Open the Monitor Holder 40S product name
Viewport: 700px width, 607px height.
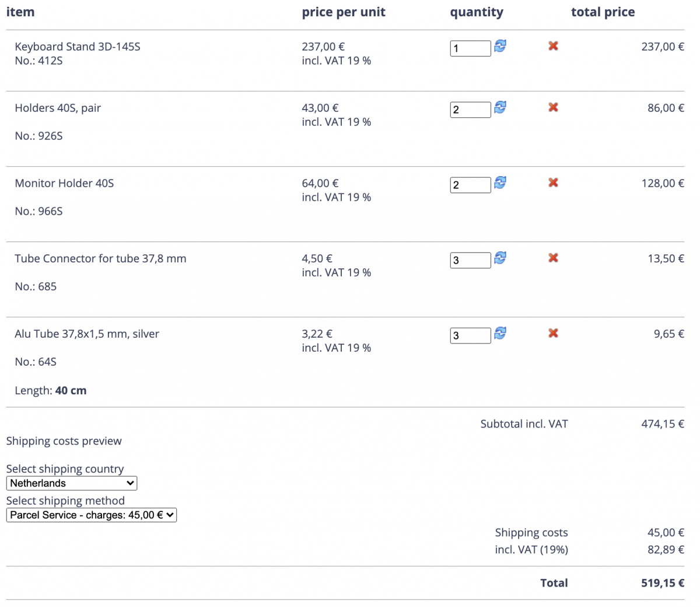pyautogui.click(x=64, y=183)
